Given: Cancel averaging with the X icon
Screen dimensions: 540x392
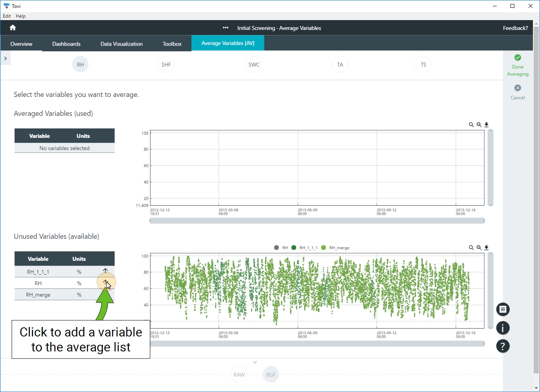Looking at the screenshot, I should tap(518, 88).
